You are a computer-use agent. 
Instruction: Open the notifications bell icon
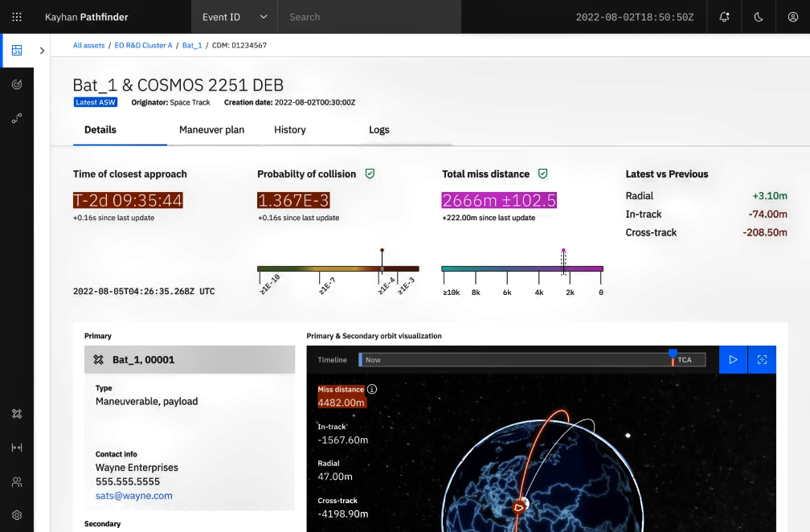(724, 17)
